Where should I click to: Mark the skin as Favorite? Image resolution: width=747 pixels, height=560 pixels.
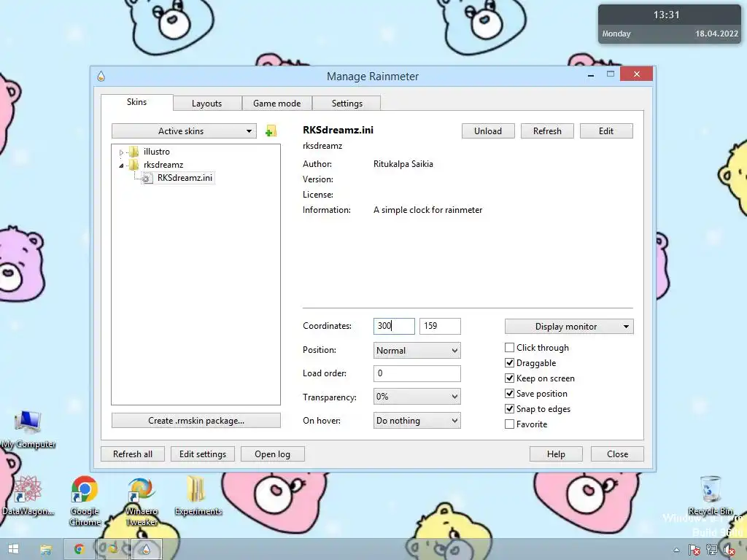point(509,424)
